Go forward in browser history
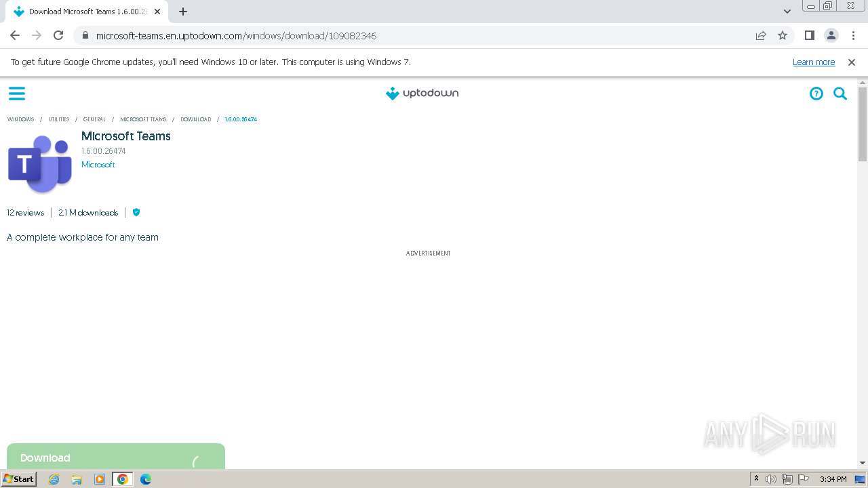Viewport: 868px width, 488px height. point(37,35)
